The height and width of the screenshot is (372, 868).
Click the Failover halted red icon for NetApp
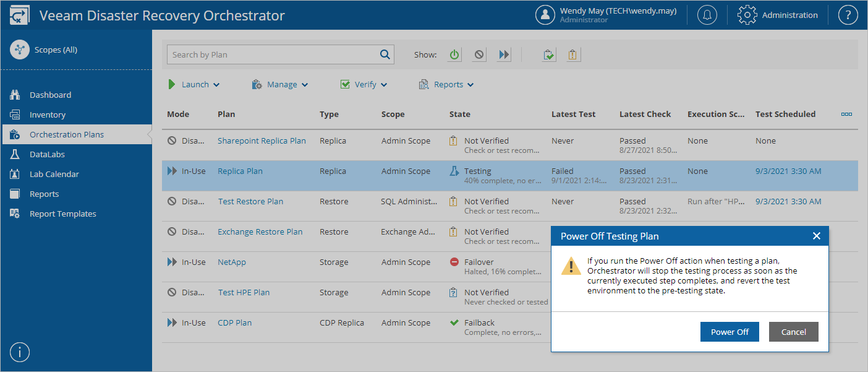pyautogui.click(x=454, y=262)
